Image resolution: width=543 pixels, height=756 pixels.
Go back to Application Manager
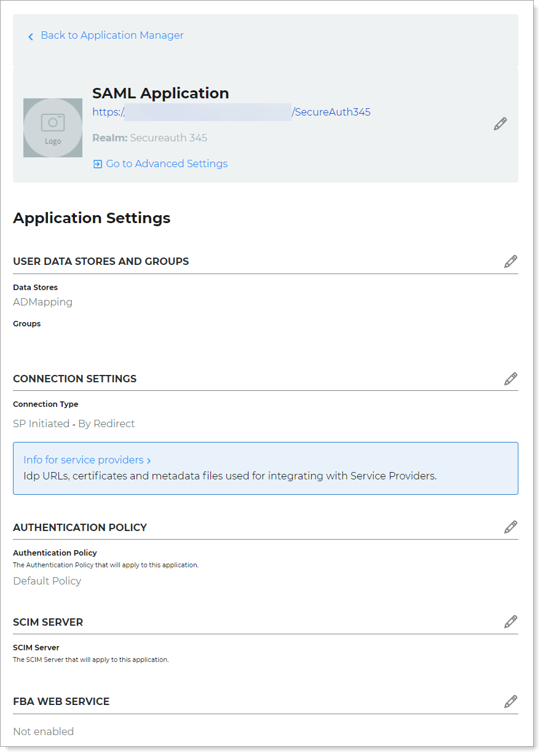111,36
